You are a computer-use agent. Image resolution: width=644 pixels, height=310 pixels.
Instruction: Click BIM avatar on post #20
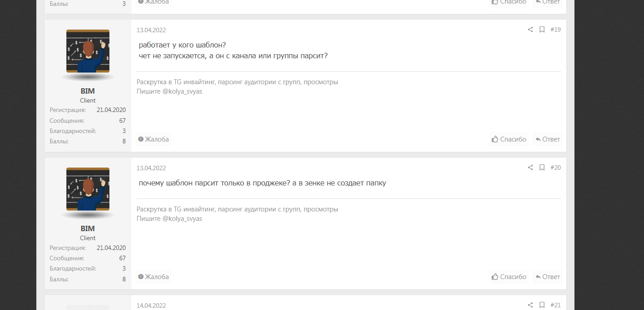coord(88,189)
